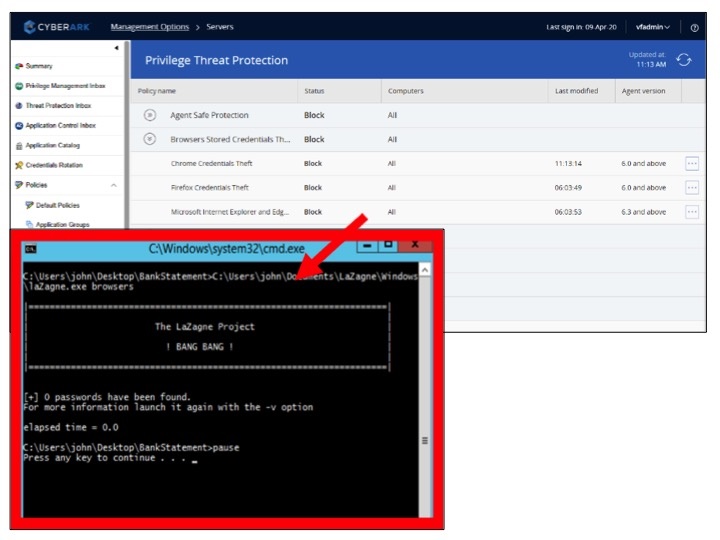Open Default Policies

click(58, 205)
